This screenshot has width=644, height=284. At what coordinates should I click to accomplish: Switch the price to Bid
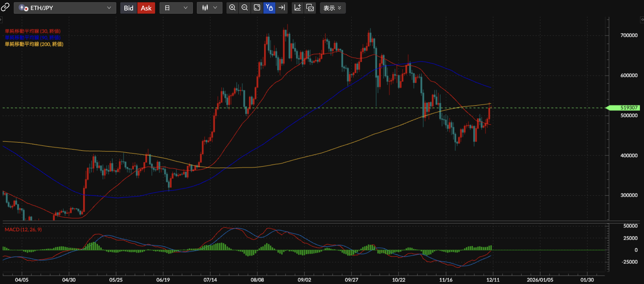[128, 8]
